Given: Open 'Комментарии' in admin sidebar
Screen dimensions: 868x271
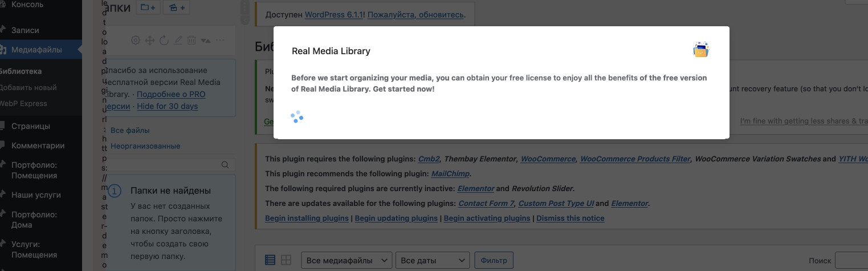Looking at the screenshot, I should (x=46, y=145).
